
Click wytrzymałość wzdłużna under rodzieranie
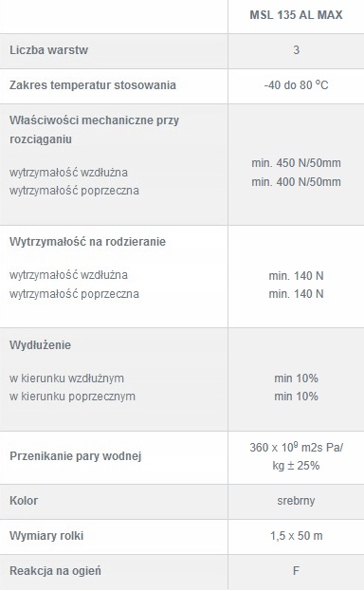point(68,275)
